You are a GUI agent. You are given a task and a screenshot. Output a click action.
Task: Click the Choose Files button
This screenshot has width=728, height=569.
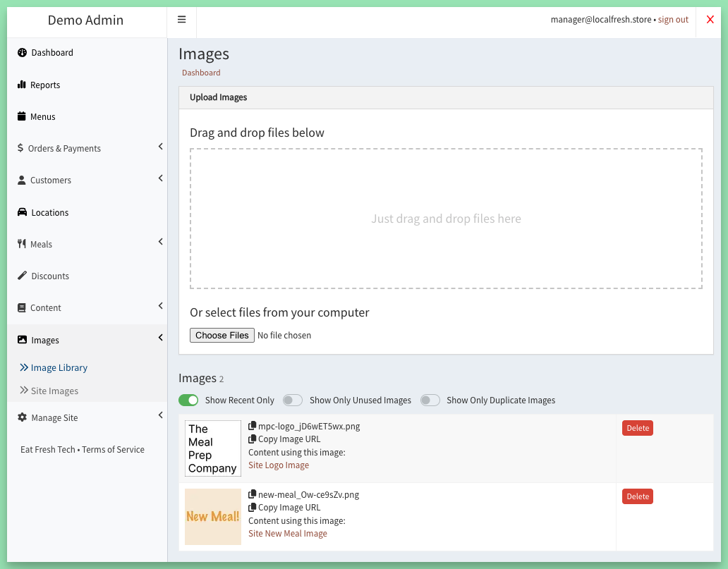click(x=222, y=335)
